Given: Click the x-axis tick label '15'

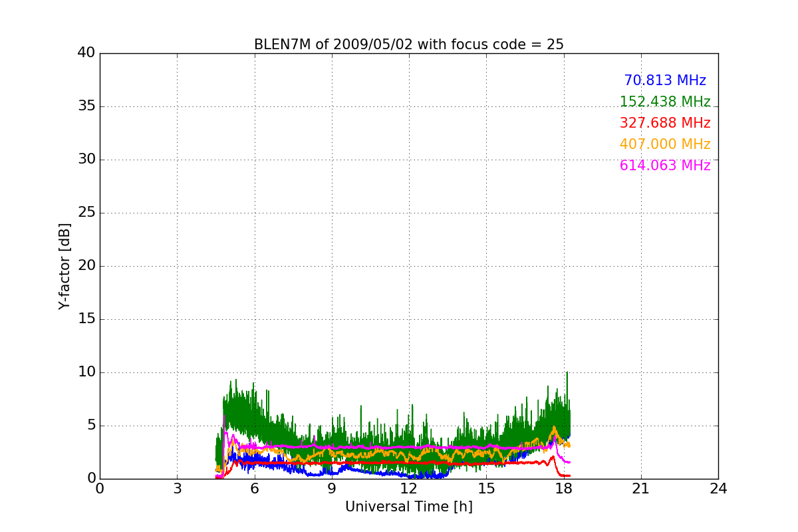Looking at the screenshot, I should 486,488.
